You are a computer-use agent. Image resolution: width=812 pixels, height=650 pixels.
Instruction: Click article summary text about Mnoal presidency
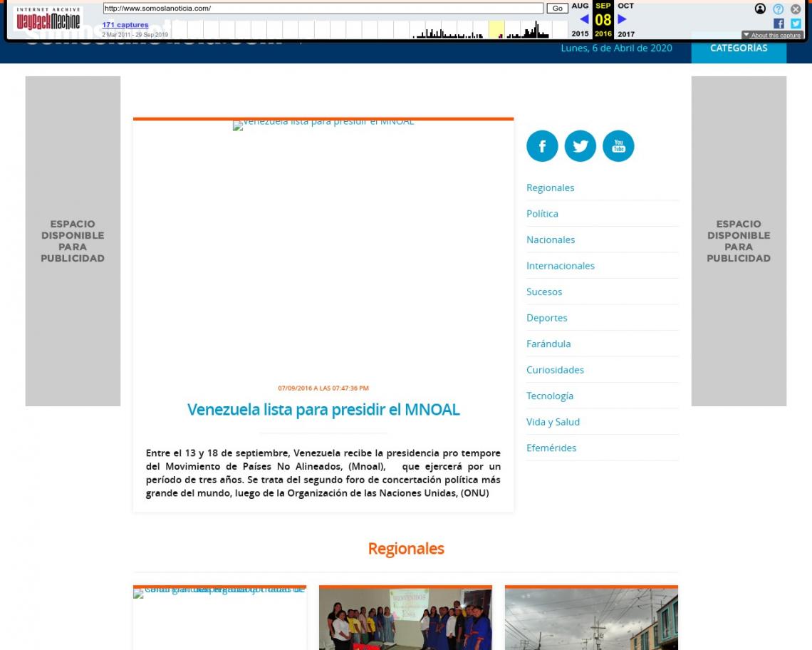pyautogui.click(x=323, y=473)
